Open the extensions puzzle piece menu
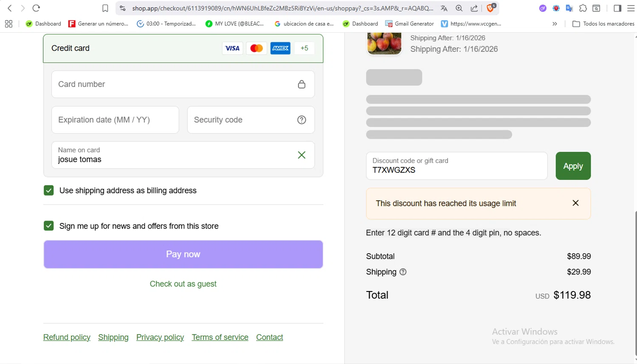The image size is (637, 364). point(583,8)
